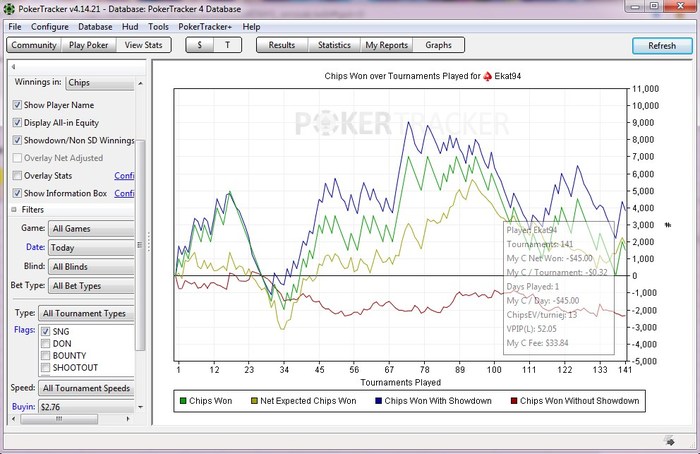The image size is (700, 454).
Task: Toggle Show Player Name checkbox
Action: coord(17,105)
